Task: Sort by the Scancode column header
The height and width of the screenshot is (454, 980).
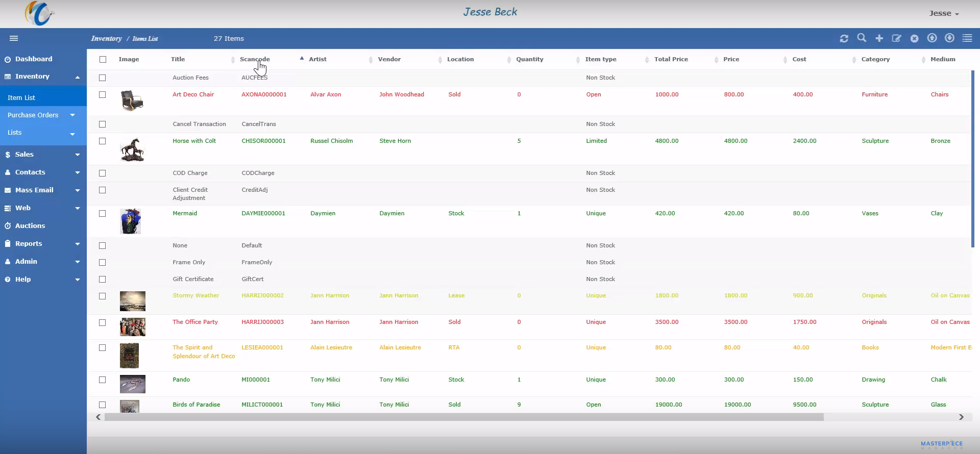Action: tap(255, 59)
